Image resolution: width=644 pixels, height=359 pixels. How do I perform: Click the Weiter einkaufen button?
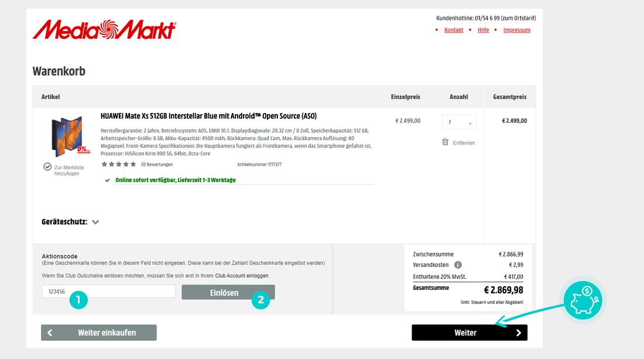(x=98, y=333)
